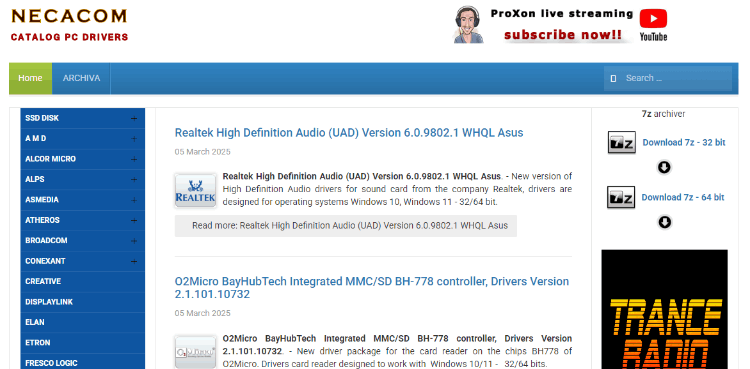750x369 pixels.
Task: Click Download 7z - 32 bit link
Action: [684, 142]
